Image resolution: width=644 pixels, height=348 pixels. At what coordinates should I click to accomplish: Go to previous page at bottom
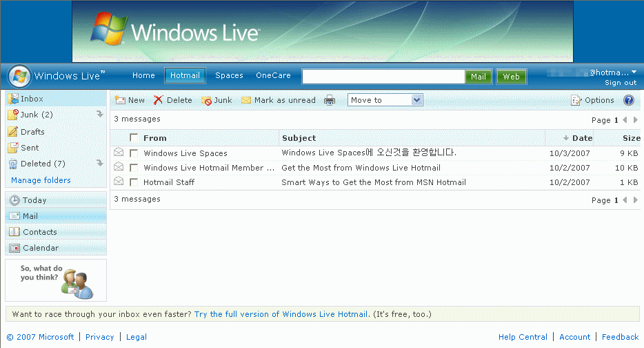pos(625,200)
